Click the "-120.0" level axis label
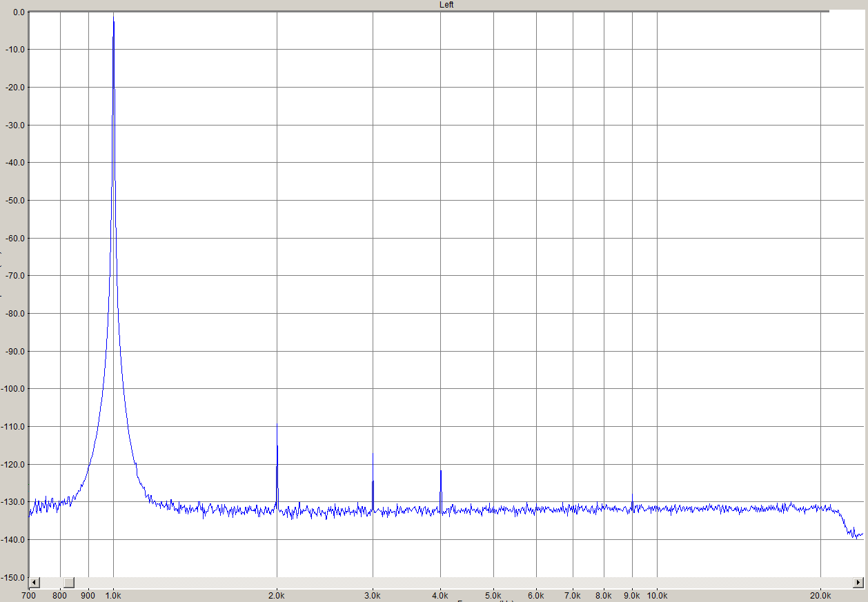 pyautogui.click(x=14, y=464)
